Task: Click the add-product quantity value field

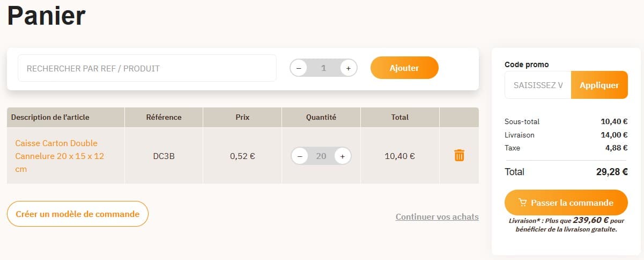Action: (x=323, y=68)
